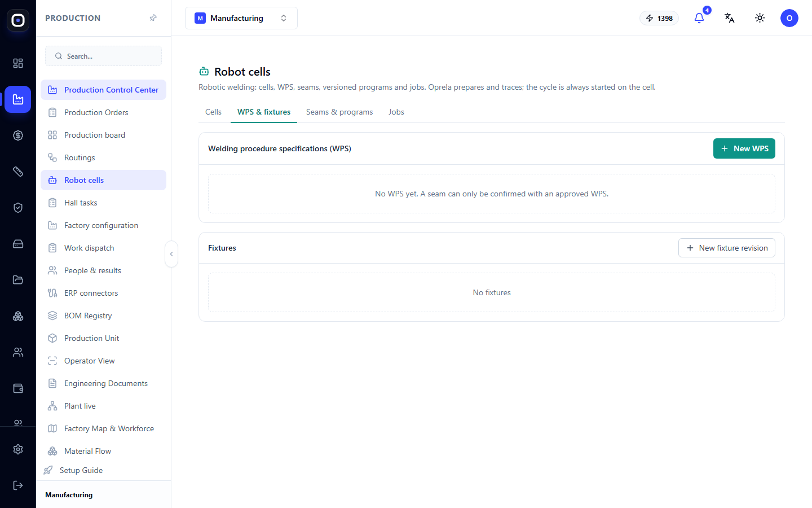
Task: Open Engineering Documents
Action: (103, 383)
